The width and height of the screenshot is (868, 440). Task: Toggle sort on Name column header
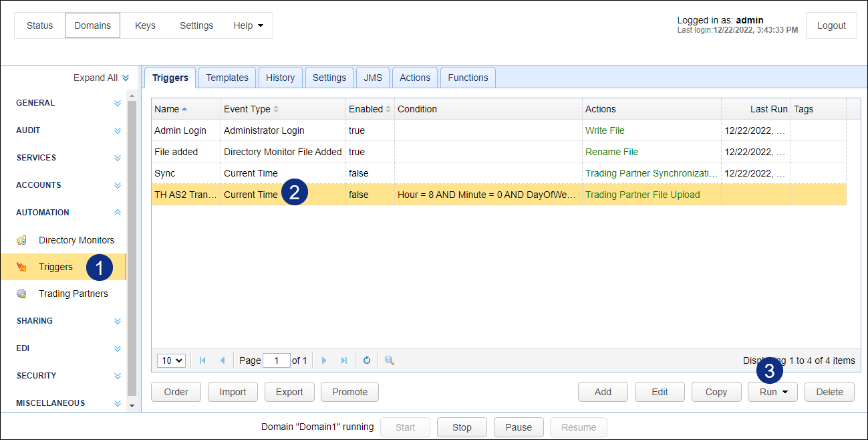tap(170, 109)
